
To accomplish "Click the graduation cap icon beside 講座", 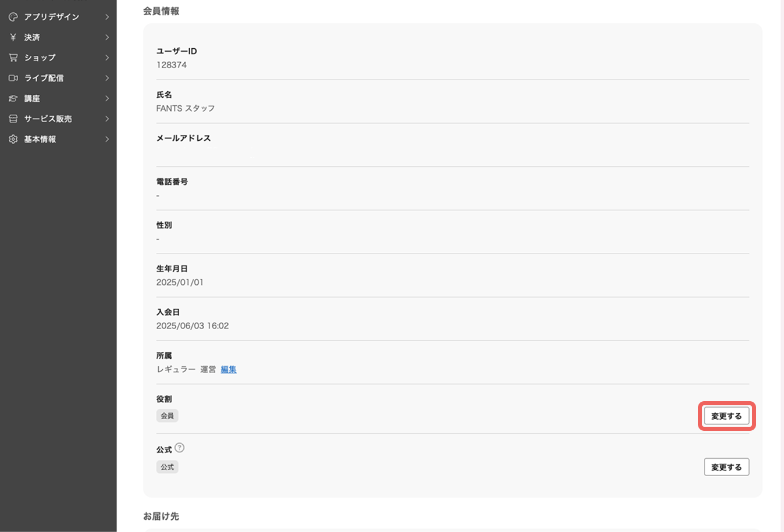I will (x=13, y=98).
